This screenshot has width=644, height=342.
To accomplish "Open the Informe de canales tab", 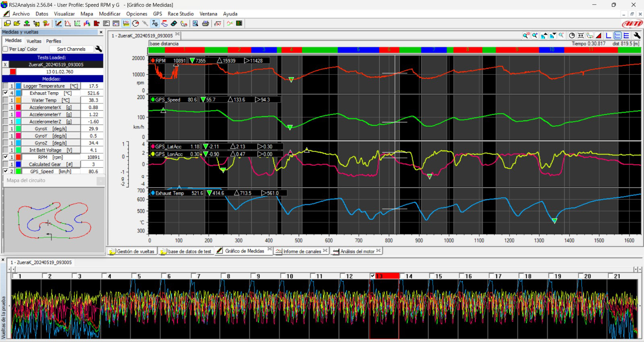I will click(302, 251).
